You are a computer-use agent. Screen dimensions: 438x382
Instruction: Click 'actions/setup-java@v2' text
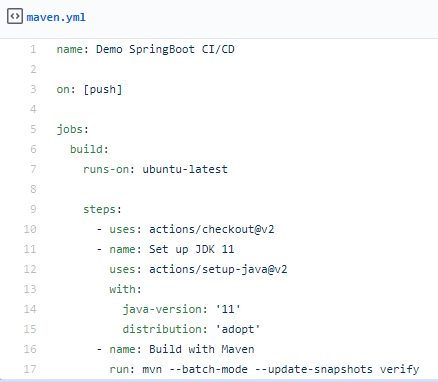point(218,270)
